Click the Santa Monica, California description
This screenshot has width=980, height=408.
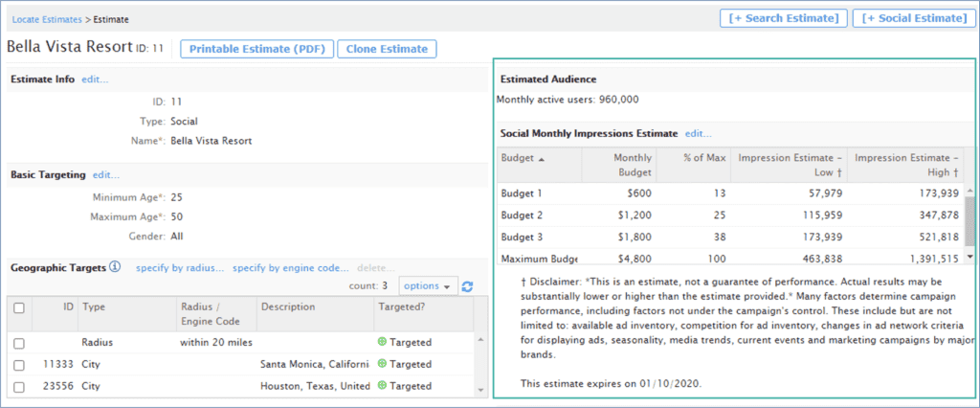(315, 364)
